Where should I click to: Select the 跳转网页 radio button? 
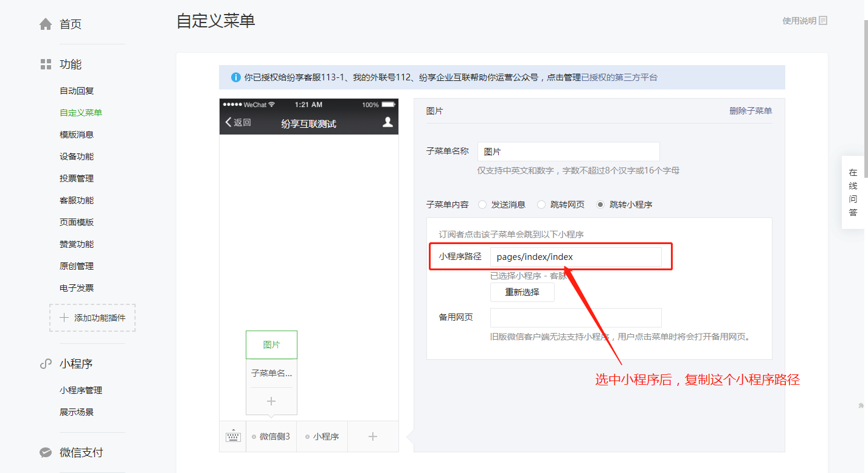coord(541,205)
